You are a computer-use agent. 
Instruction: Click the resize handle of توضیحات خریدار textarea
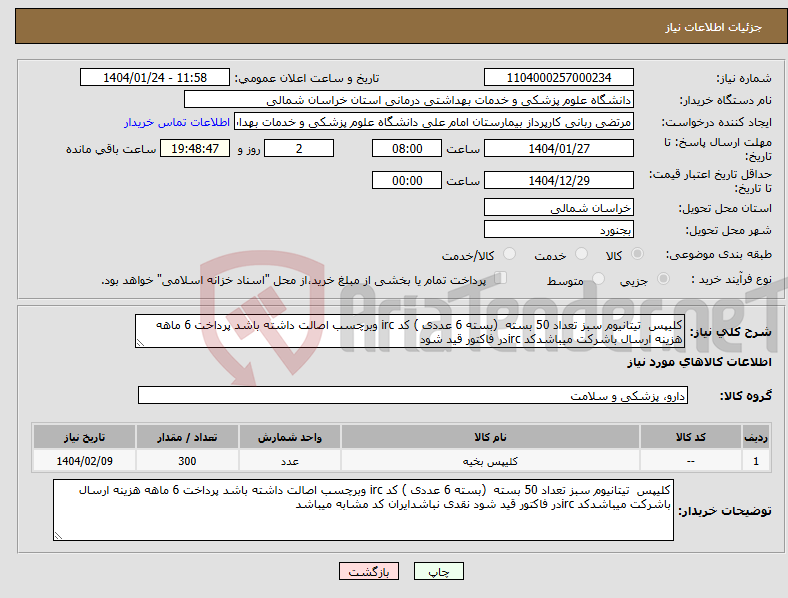pos(58,536)
